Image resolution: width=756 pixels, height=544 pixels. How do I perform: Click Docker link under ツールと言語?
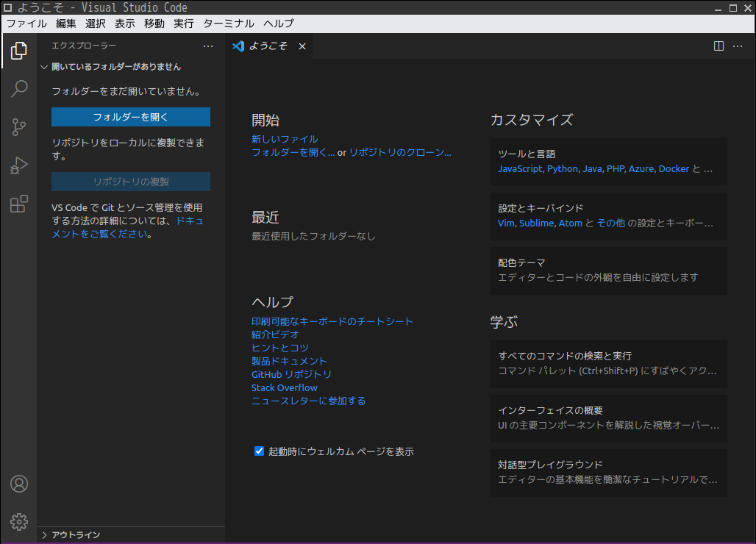tap(674, 169)
